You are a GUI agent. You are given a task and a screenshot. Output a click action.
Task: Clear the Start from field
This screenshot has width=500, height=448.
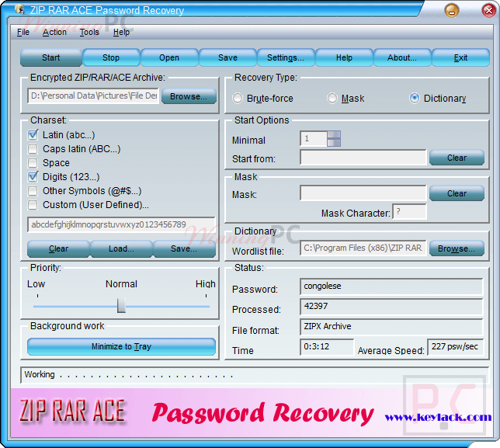pos(457,158)
